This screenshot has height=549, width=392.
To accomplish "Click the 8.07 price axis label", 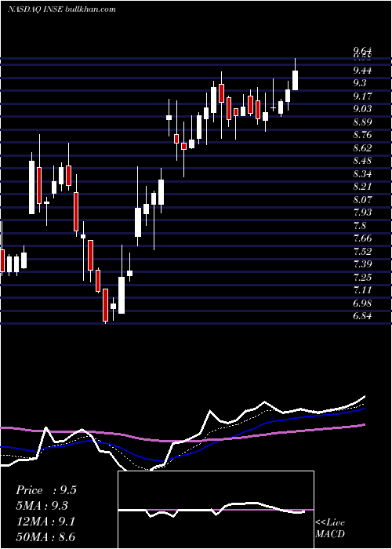I will (x=362, y=200).
